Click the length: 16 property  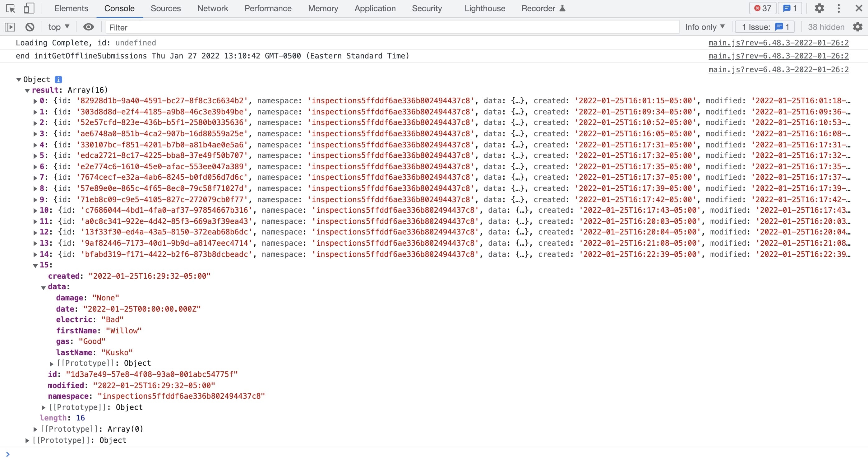(x=62, y=418)
